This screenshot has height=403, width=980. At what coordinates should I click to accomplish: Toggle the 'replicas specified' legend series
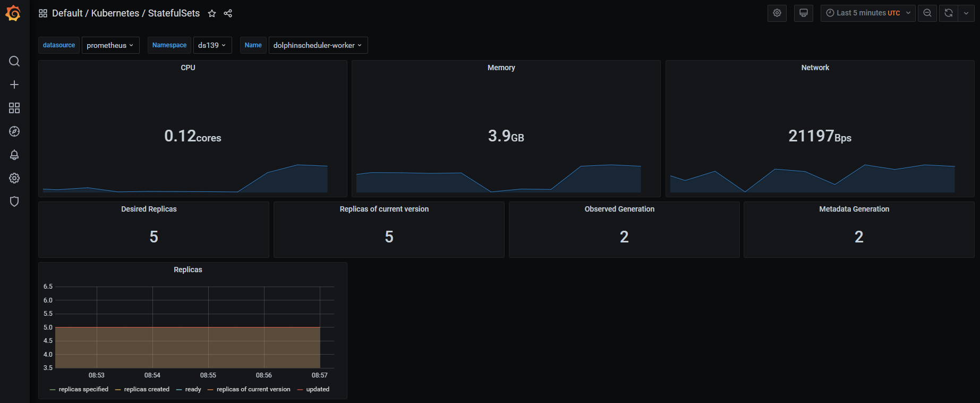coord(83,389)
